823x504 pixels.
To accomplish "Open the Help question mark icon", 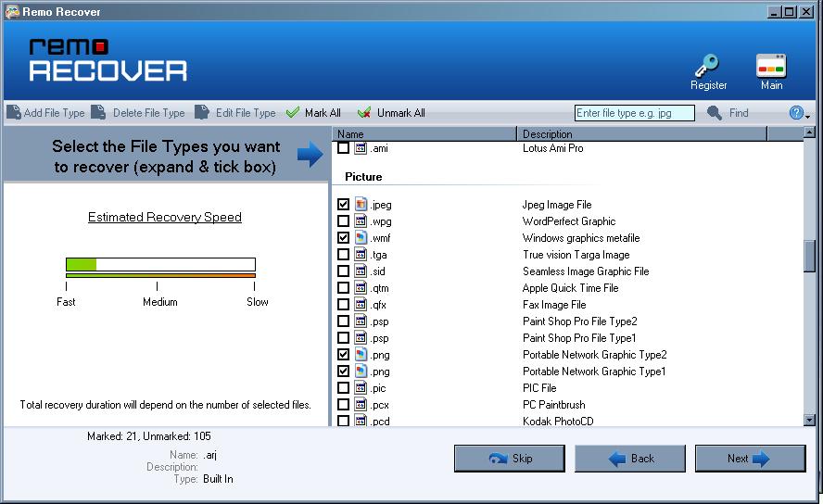I will coord(796,112).
